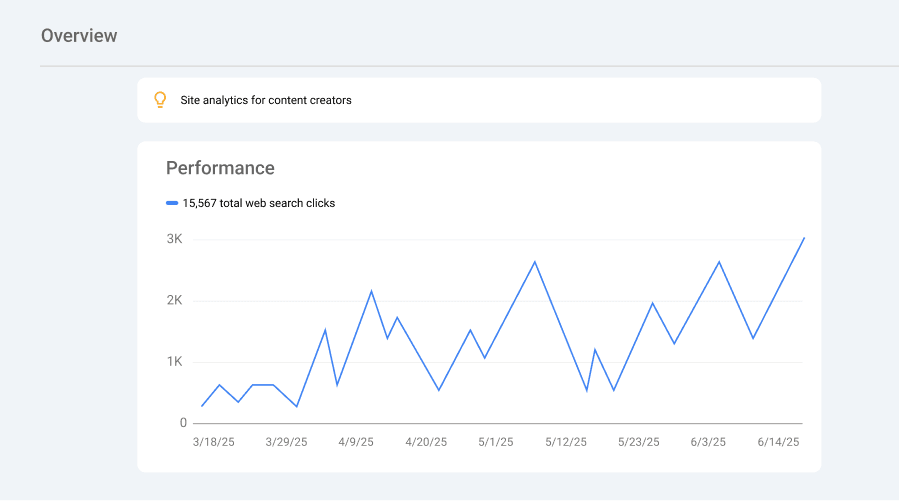Click the Performance card heading
899x501 pixels.
220,168
